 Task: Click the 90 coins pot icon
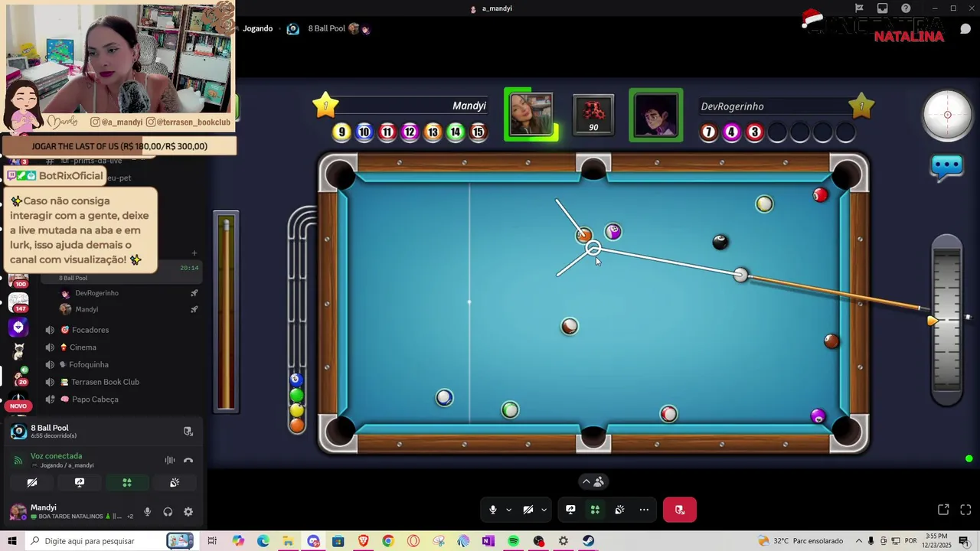(593, 115)
